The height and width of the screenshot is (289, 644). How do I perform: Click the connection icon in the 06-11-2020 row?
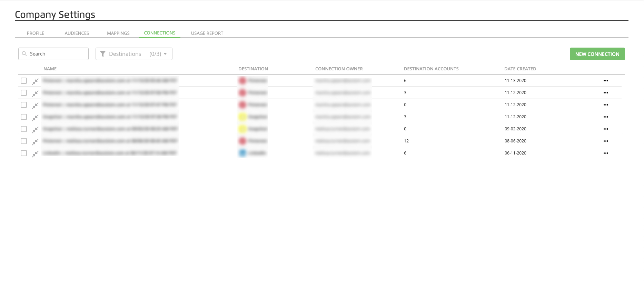click(x=35, y=154)
